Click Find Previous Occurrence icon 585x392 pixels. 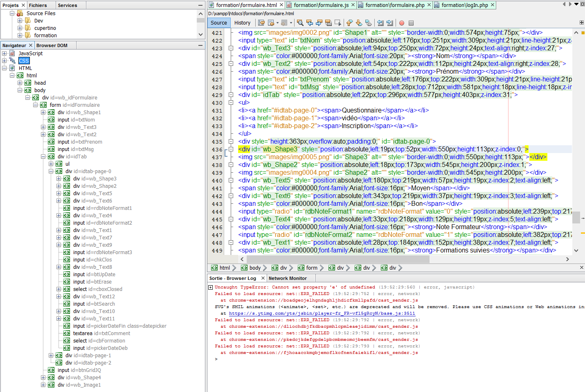pos(310,23)
